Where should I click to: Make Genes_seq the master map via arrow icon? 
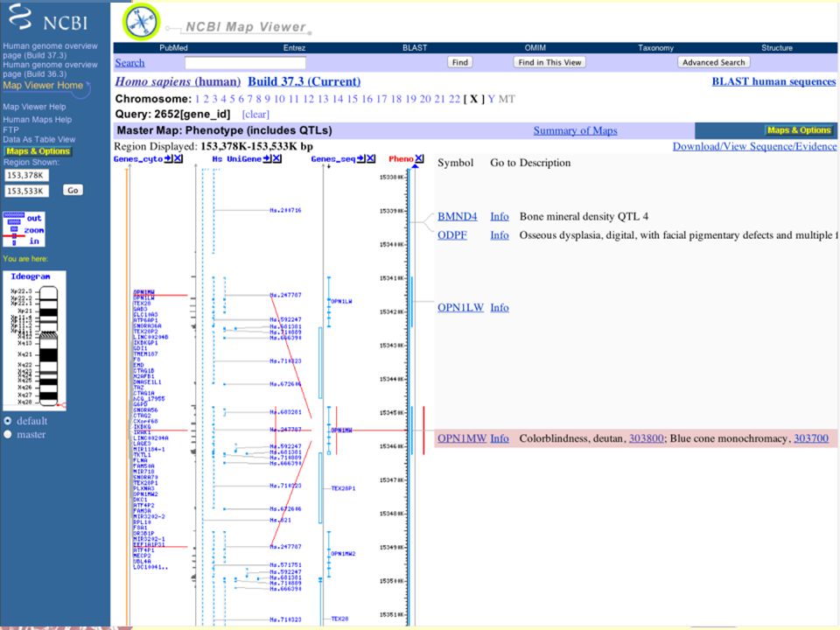click(x=360, y=158)
